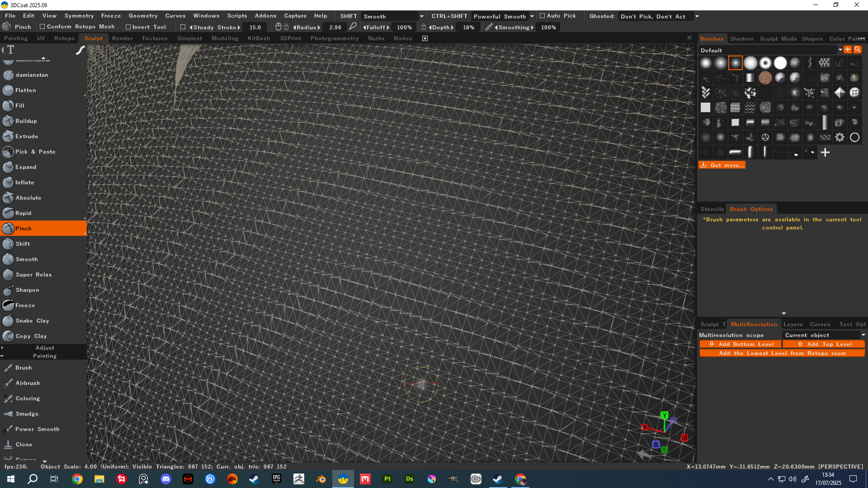This screenshot has height=488, width=868.
Task: Click the orange search brushes icon
Action: pyautogui.click(x=857, y=50)
